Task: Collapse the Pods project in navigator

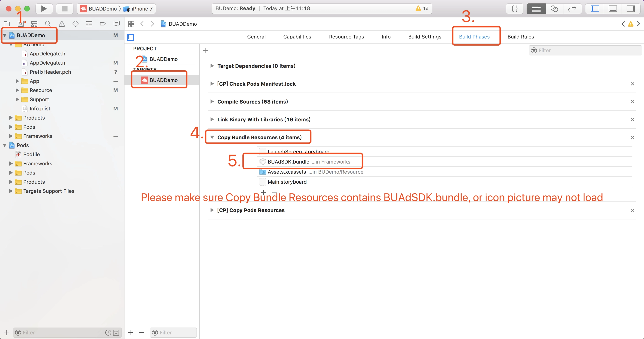Action: click(5, 145)
